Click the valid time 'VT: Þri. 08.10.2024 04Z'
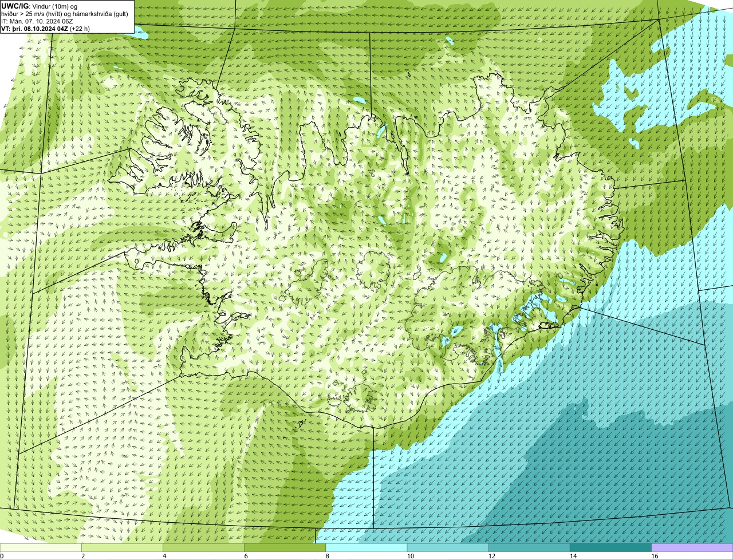The image size is (733, 560). (x=34, y=29)
